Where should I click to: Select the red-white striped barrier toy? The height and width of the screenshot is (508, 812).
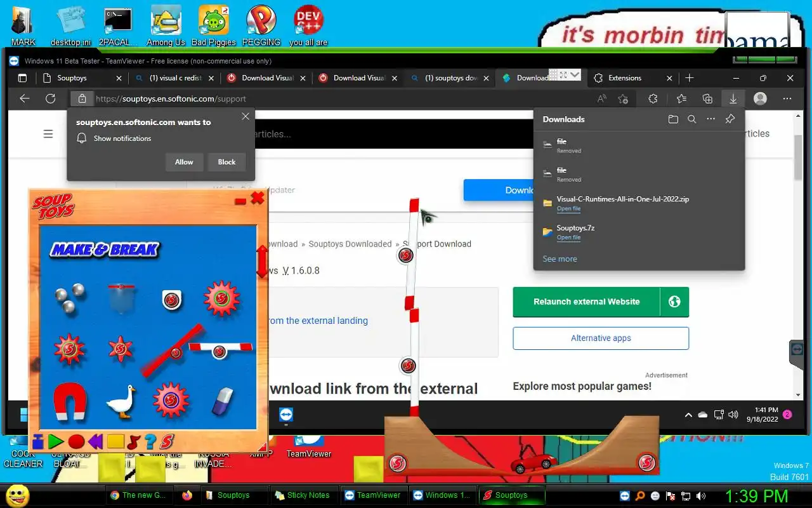point(220,349)
